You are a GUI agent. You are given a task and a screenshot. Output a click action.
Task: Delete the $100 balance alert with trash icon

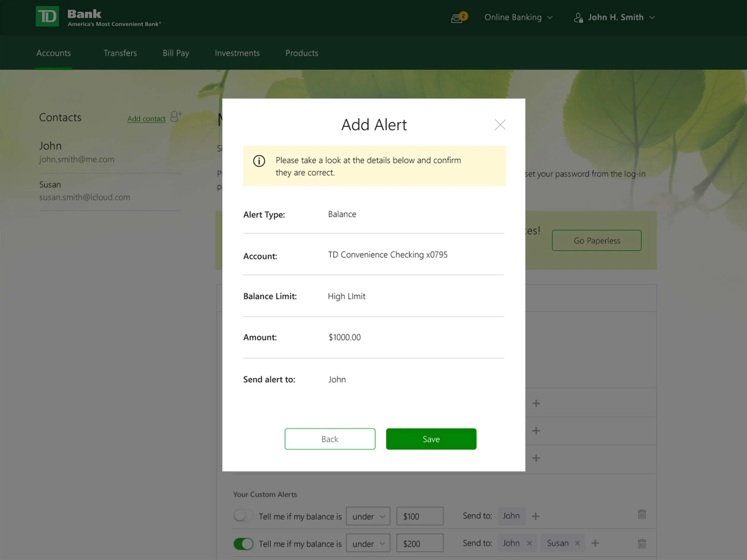pyautogui.click(x=642, y=514)
